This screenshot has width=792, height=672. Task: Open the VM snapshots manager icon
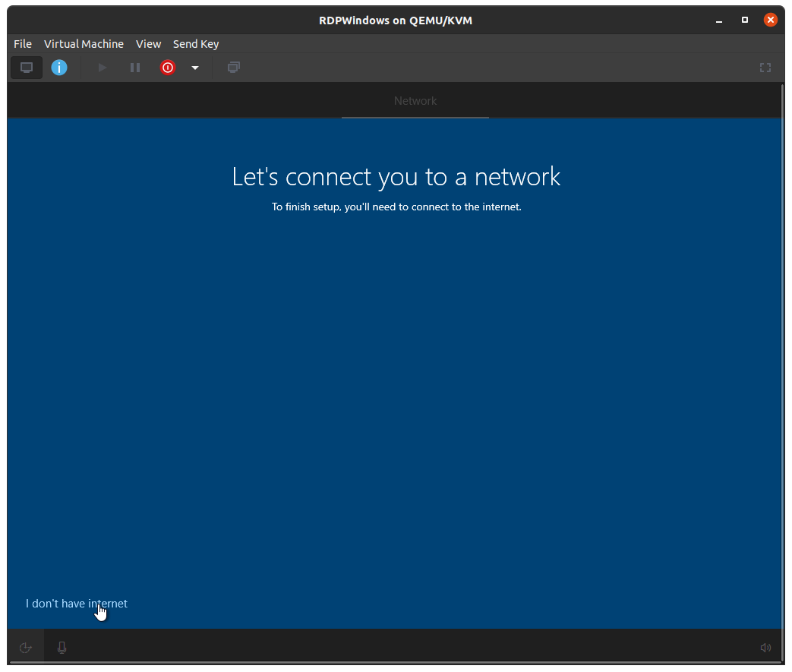pyautogui.click(x=234, y=68)
